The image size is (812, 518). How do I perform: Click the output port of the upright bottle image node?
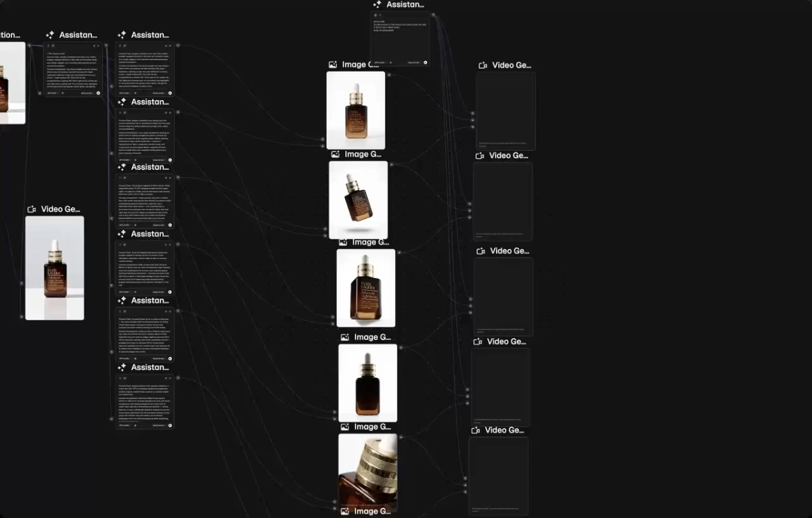click(388, 74)
